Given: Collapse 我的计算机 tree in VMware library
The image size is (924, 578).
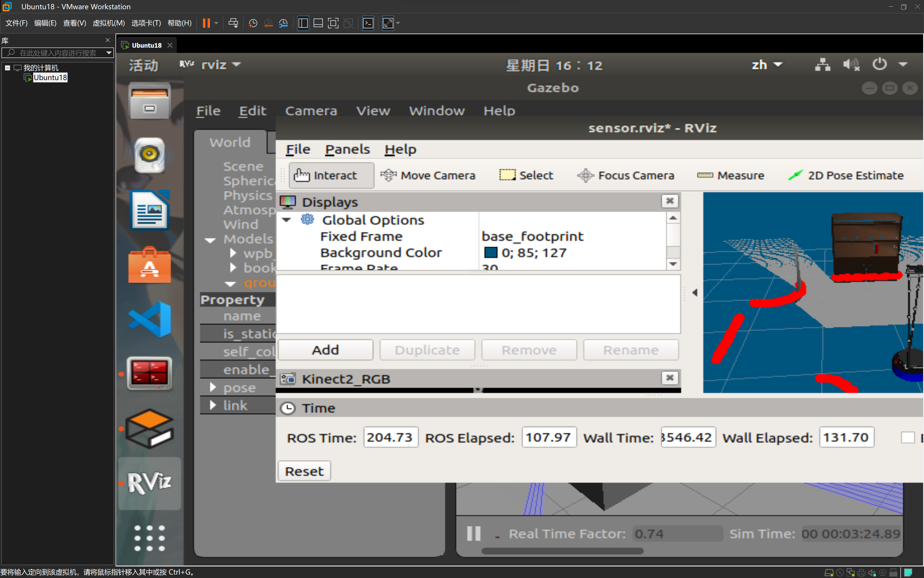Looking at the screenshot, I should (x=7, y=68).
